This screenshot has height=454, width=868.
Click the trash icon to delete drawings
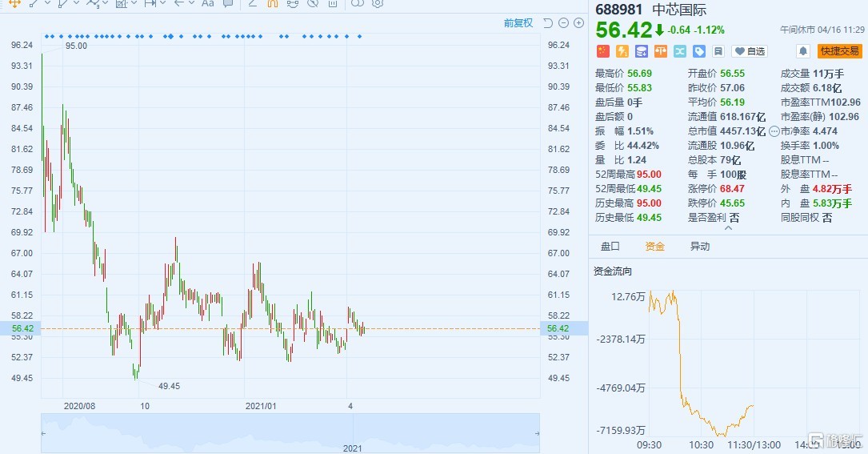click(333, 3)
